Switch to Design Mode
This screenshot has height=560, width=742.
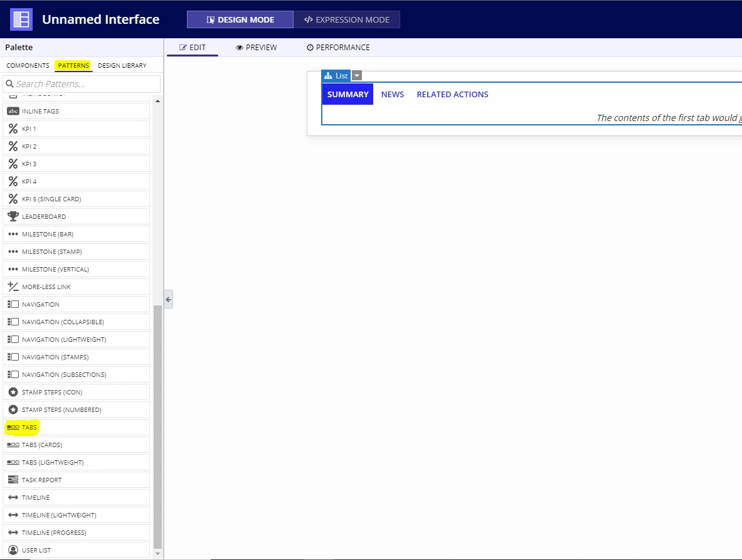(x=240, y=19)
